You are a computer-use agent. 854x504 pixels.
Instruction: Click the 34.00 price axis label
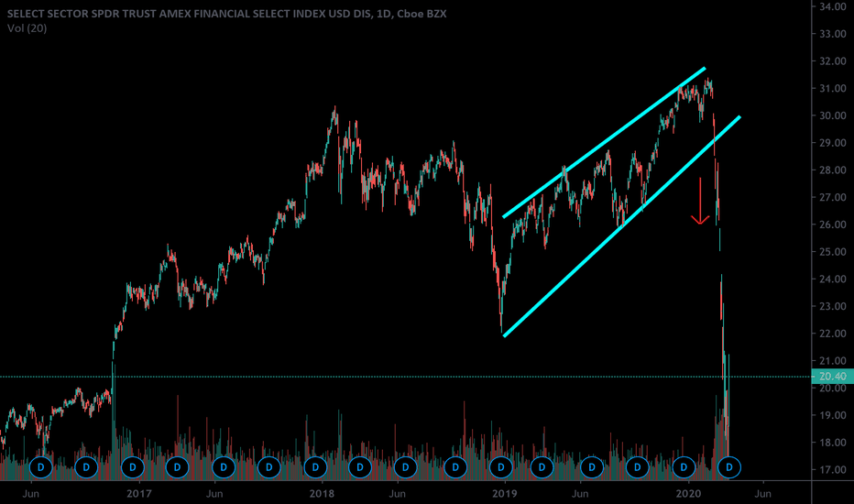833,6
